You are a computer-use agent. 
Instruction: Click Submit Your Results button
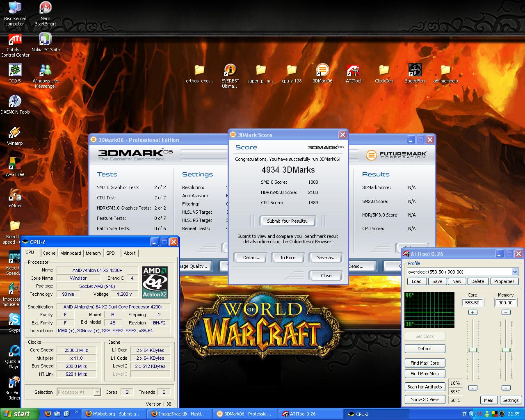(288, 221)
